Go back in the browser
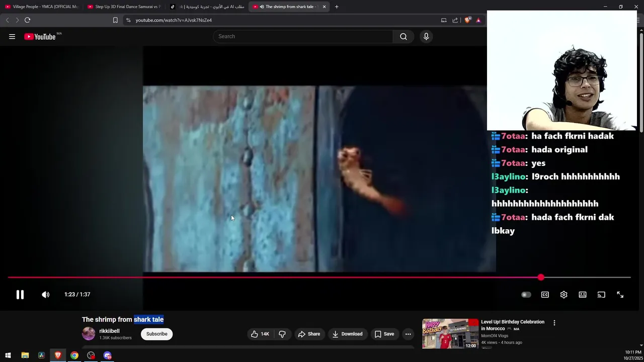Image resolution: width=644 pixels, height=362 pixels. 7,20
